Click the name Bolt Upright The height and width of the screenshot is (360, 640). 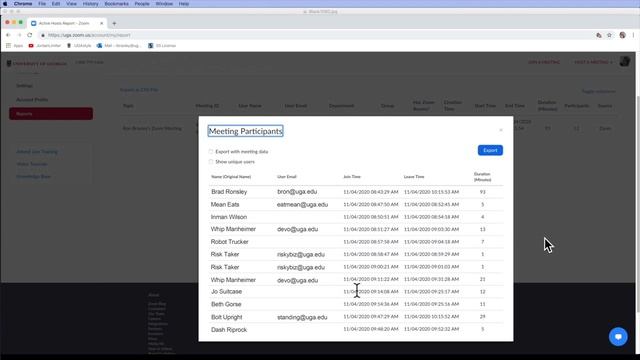pos(227,317)
